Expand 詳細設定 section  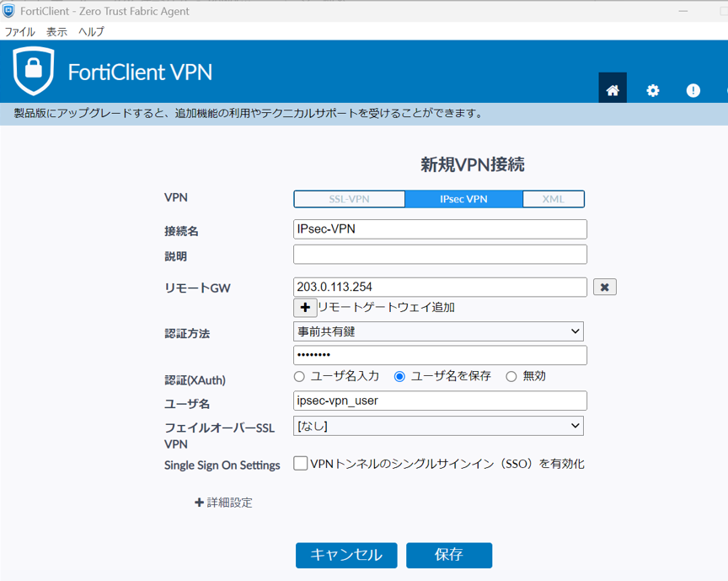click(223, 503)
